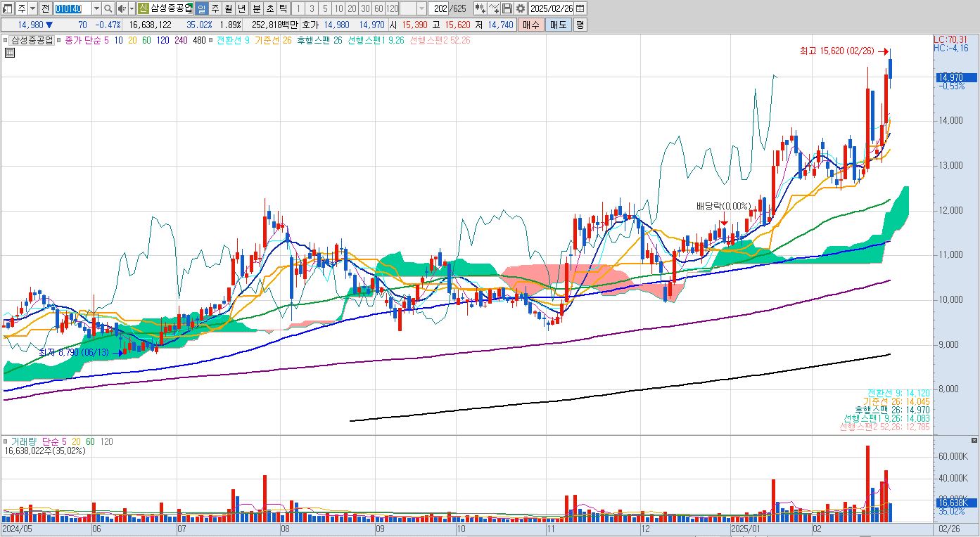The width and height of the screenshot is (980, 537).
Task: Click the 배당락(0,00%) chart marker
Action: (x=723, y=206)
